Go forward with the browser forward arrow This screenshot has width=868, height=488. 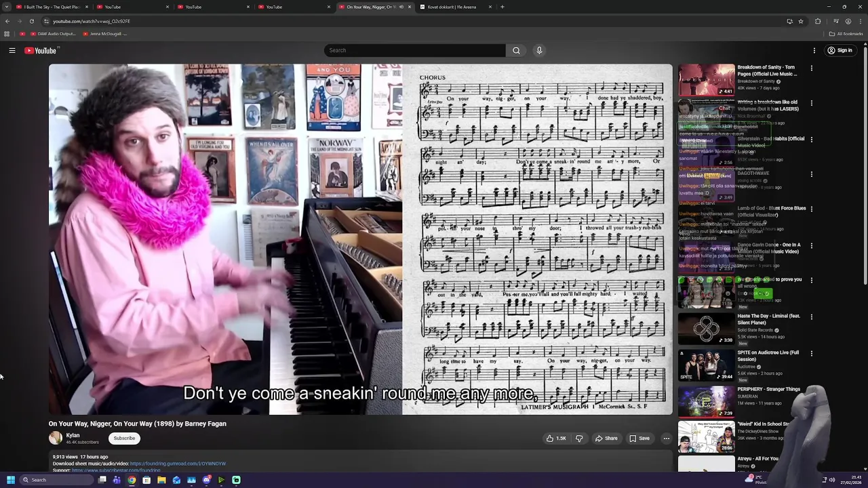[19, 21]
